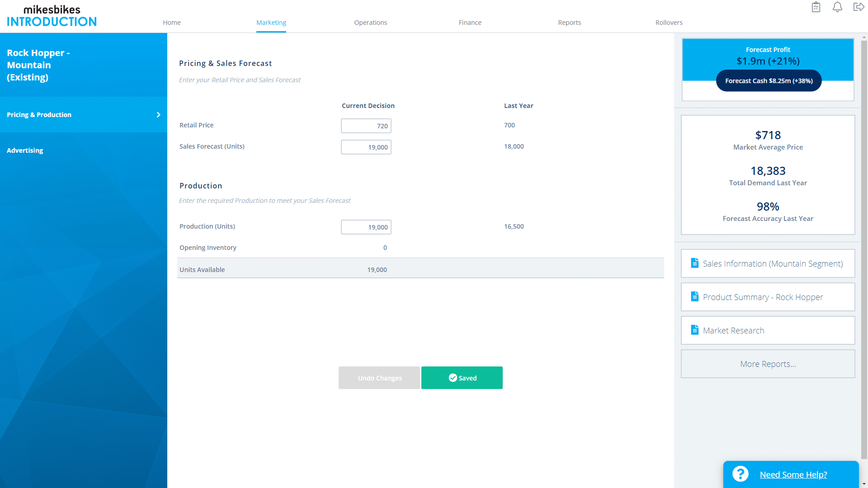Click the Saved checkmark icon
Screen dimensions: 868x488
pyautogui.click(x=453, y=378)
